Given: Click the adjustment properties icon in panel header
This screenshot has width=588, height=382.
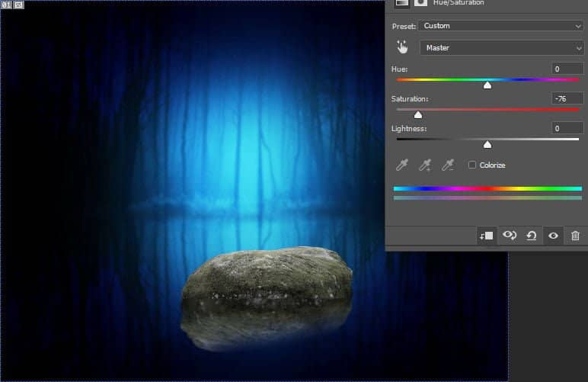Looking at the screenshot, I should coord(401,3).
